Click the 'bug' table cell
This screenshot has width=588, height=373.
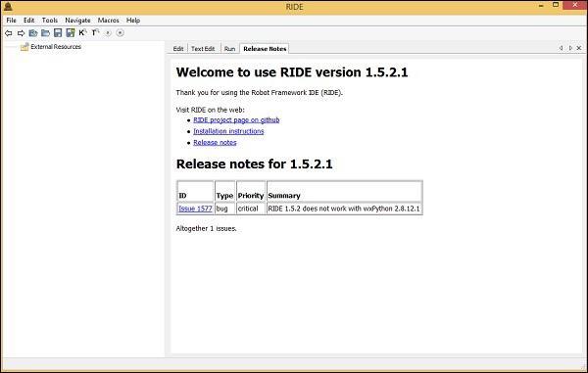[x=224, y=209]
